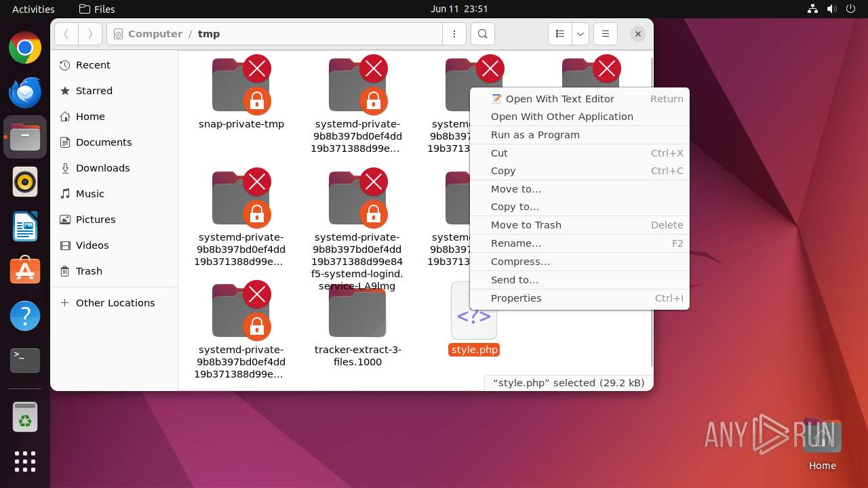Select Copy from the context menu
Image resolution: width=868 pixels, height=488 pixels.
580,171
